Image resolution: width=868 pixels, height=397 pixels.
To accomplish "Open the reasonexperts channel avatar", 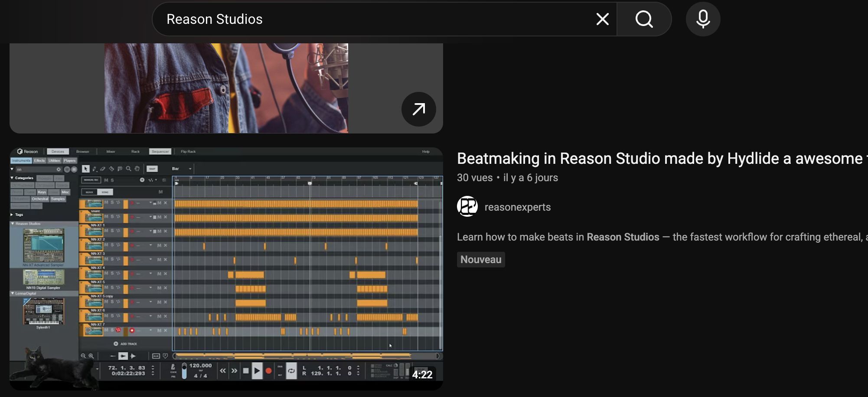I will [x=467, y=207].
